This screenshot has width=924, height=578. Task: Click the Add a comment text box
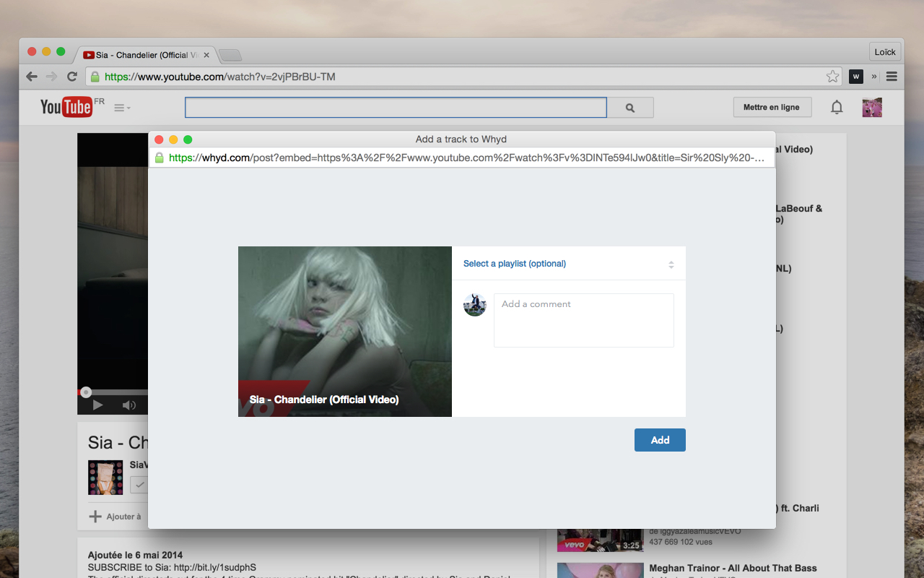584,320
